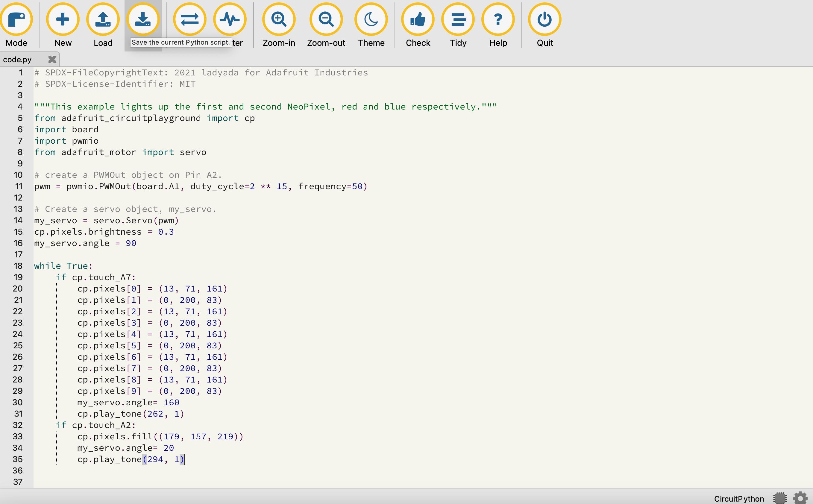
Task: Switch to Mode selector
Action: coord(16,24)
